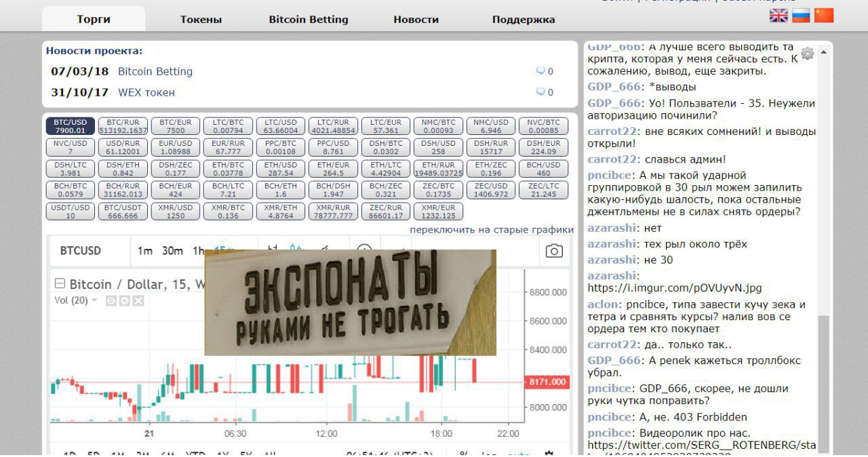This screenshot has height=457, width=868.
Task: Select LTC/BTC pair button
Action: [228, 126]
